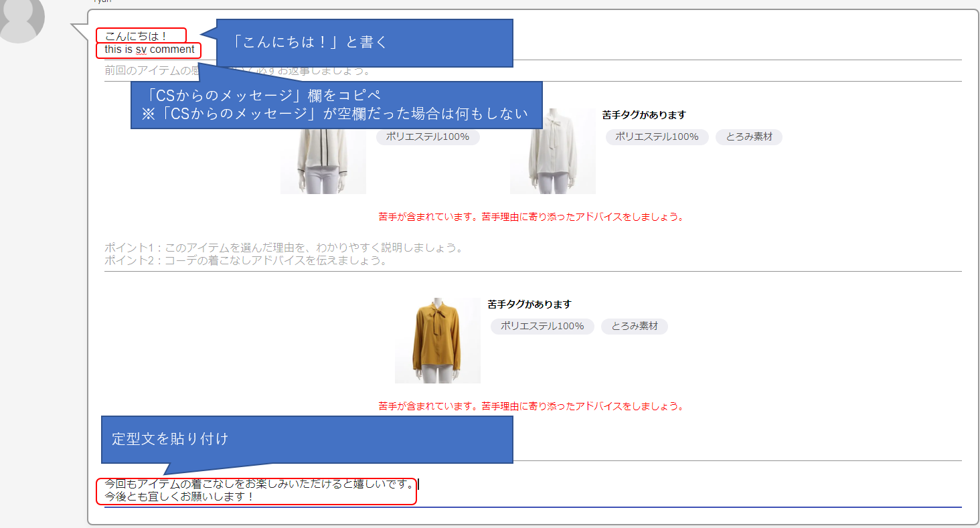The width and height of the screenshot is (980, 528).
Task: Open the cream jacket product thumbnail
Action: click(323, 161)
